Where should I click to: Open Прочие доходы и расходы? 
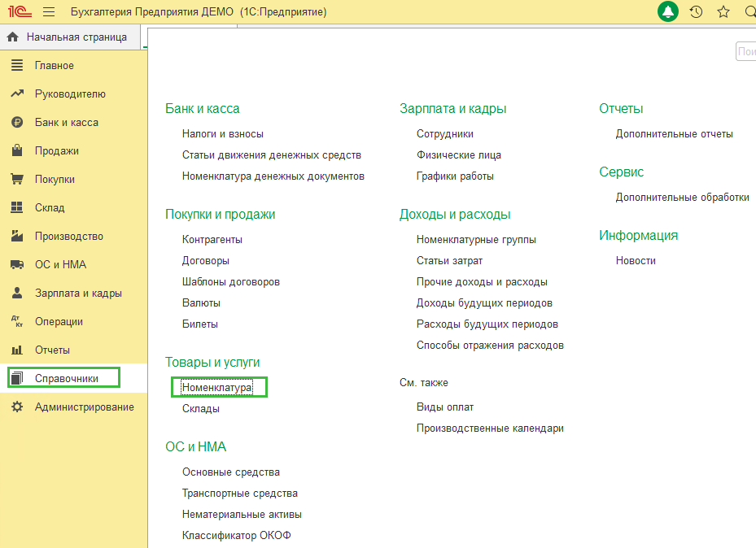[482, 281]
